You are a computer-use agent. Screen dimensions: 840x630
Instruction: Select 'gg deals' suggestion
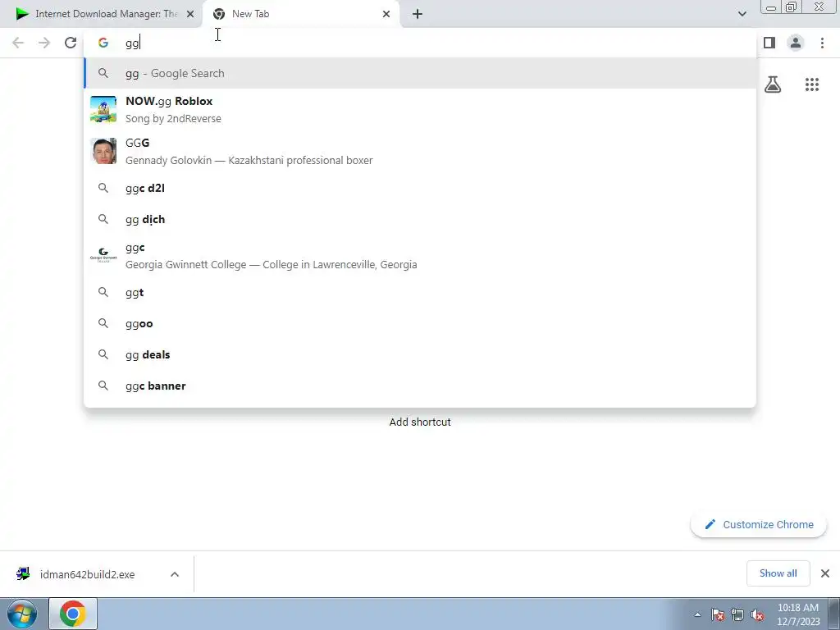pos(420,354)
